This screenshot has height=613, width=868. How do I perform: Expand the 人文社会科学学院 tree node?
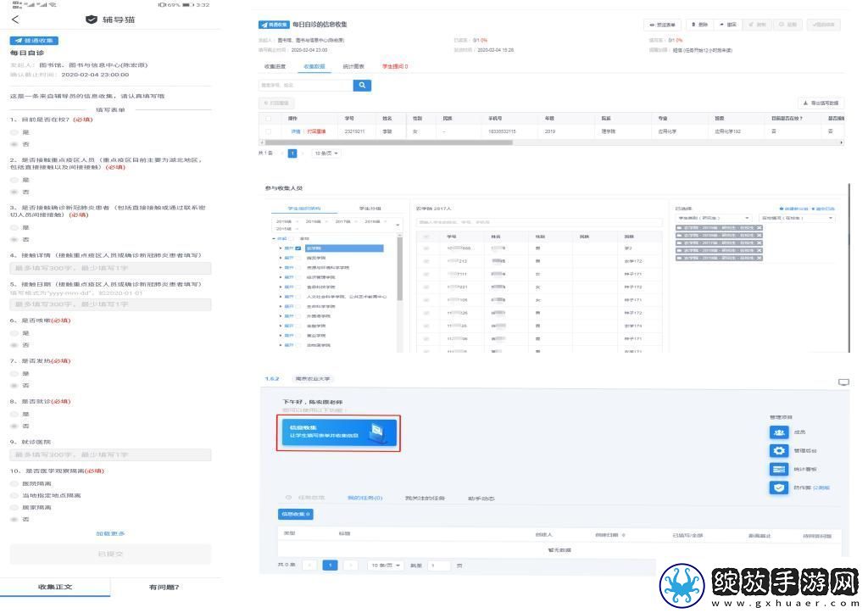point(281,297)
